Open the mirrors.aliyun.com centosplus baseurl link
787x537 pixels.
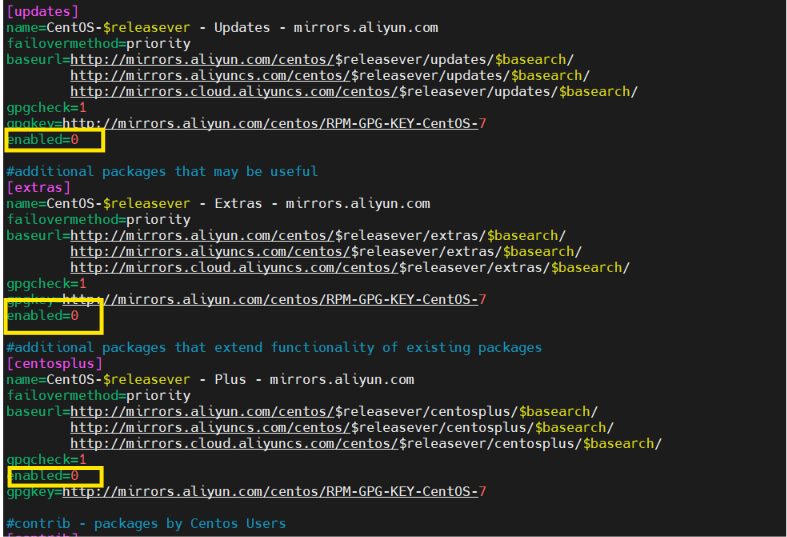(334, 412)
